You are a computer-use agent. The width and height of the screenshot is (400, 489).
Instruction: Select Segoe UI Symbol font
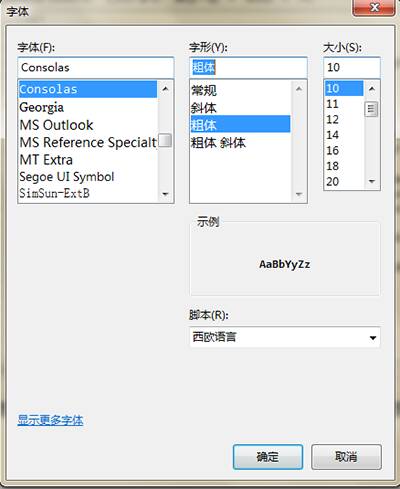[x=88, y=177]
